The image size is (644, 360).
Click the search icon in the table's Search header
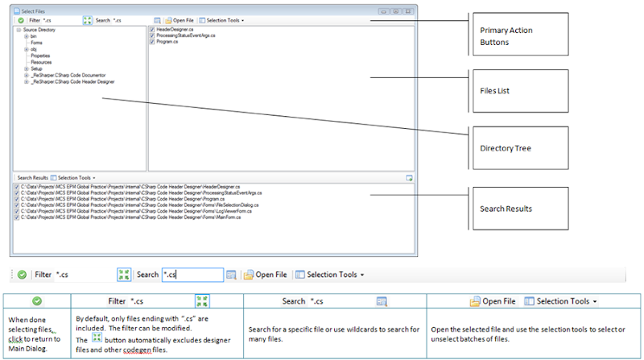(382, 302)
